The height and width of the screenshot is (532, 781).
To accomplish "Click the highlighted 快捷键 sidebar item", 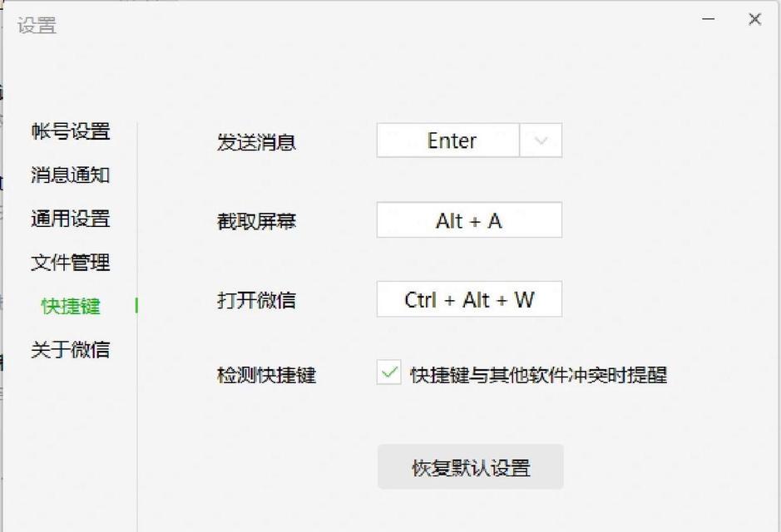I will [71, 306].
